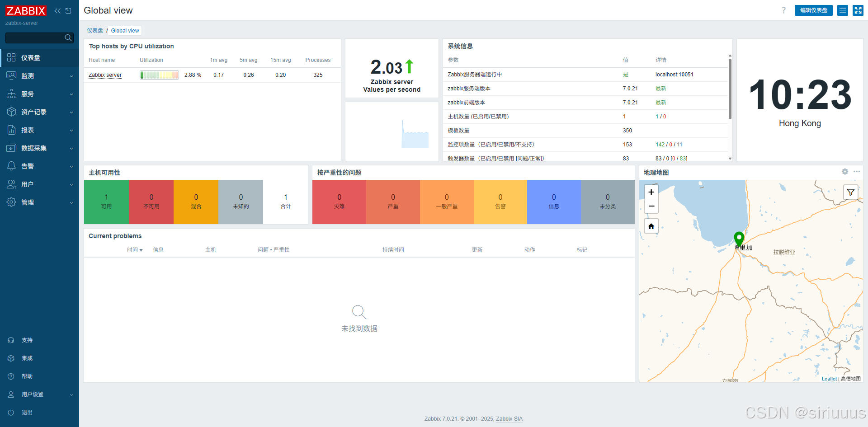868x427 pixels.
Task: Reset geomap to home view
Action: click(x=651, y=226)
